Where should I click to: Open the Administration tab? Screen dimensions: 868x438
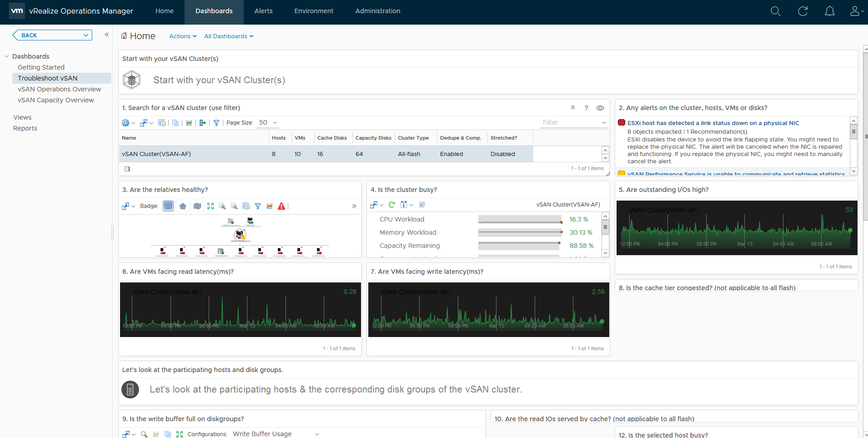(x=378, y=11)
